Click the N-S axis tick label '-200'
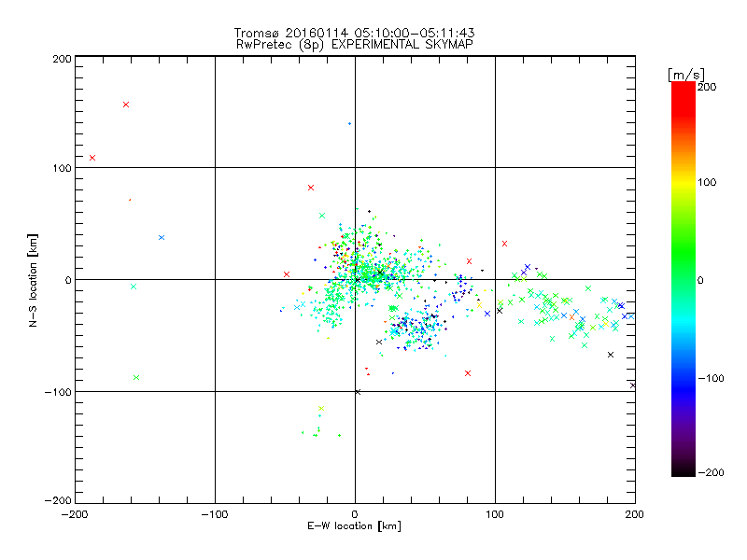 tap(58, 500)
